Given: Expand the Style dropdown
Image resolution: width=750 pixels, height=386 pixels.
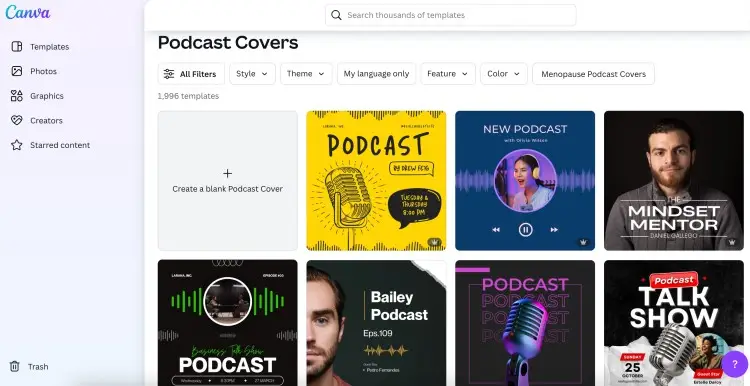Looking at the screenshot, I should coord(252,74).
